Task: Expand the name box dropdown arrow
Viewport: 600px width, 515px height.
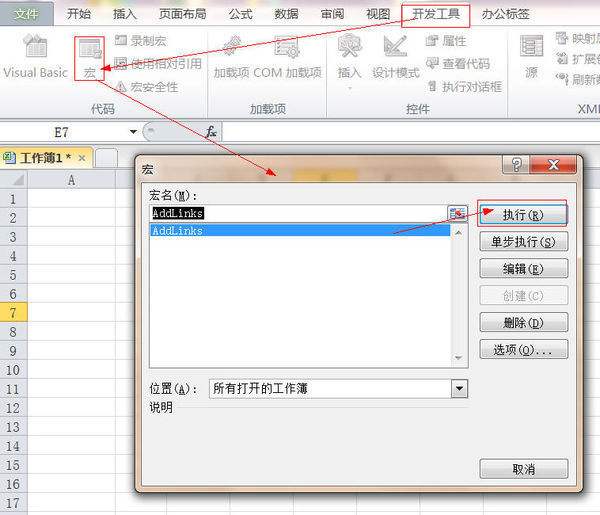Action: click(x=133, y=132)
